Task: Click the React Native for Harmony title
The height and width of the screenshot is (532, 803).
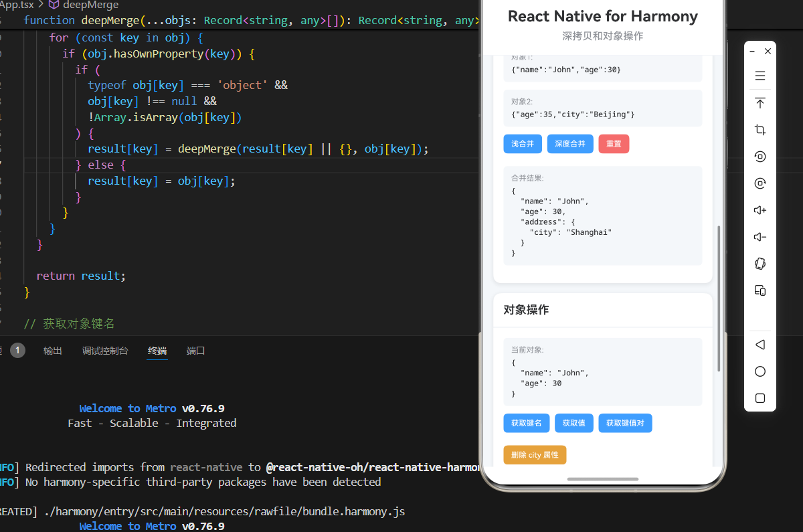Action: (x=602, y=16)
